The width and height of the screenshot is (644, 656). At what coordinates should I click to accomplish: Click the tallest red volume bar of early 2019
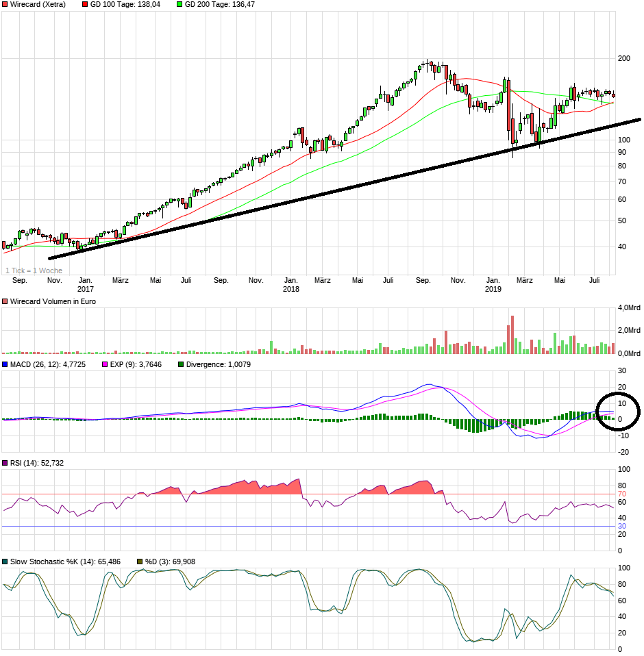click(512, 335)
